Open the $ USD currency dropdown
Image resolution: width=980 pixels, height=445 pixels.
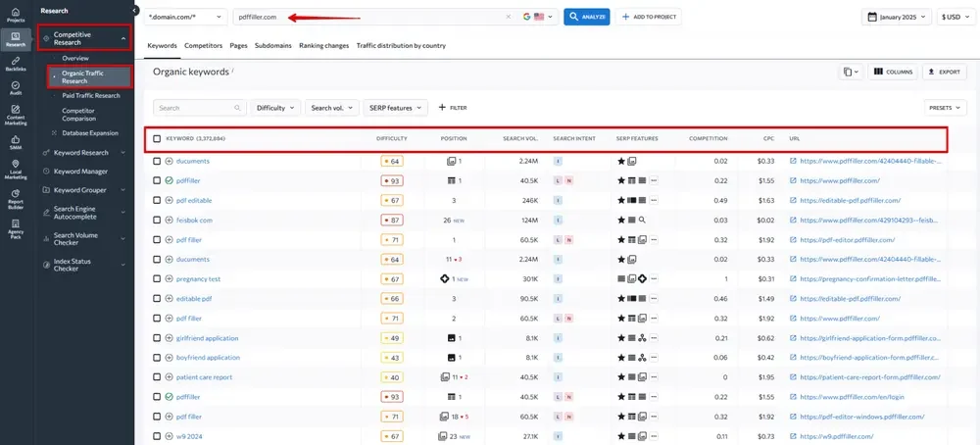click(955, 17)
